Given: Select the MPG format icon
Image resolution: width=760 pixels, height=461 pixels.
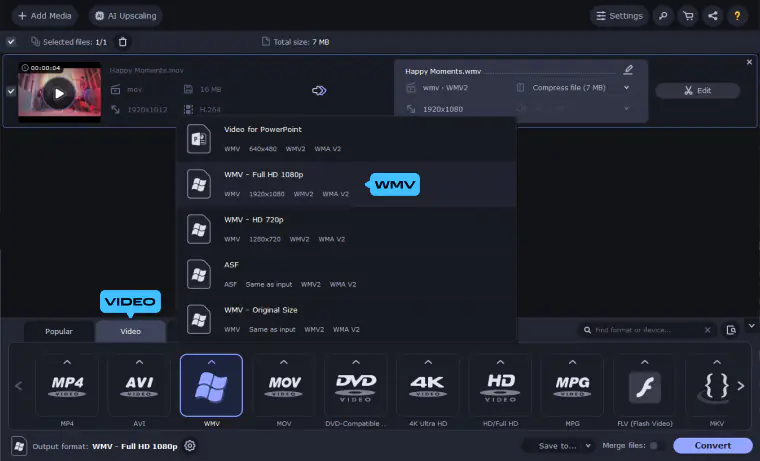Looking at the screenshot, I should coord(572,386).
